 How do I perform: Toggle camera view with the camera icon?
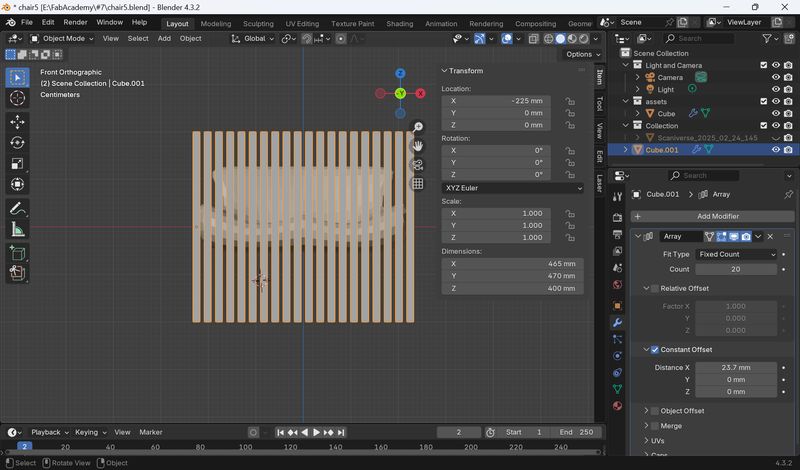click(417, 165)
